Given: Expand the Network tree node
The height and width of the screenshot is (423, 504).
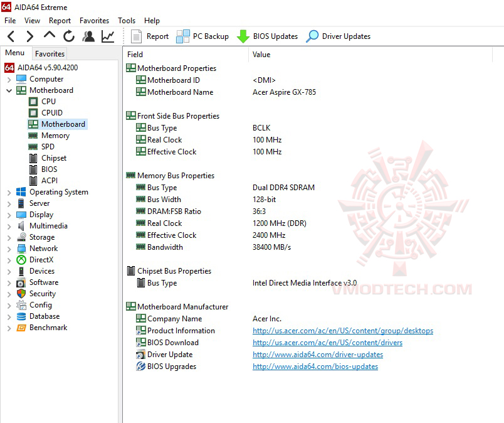Looking at the screenshot, I should click(x=9, y=249).
